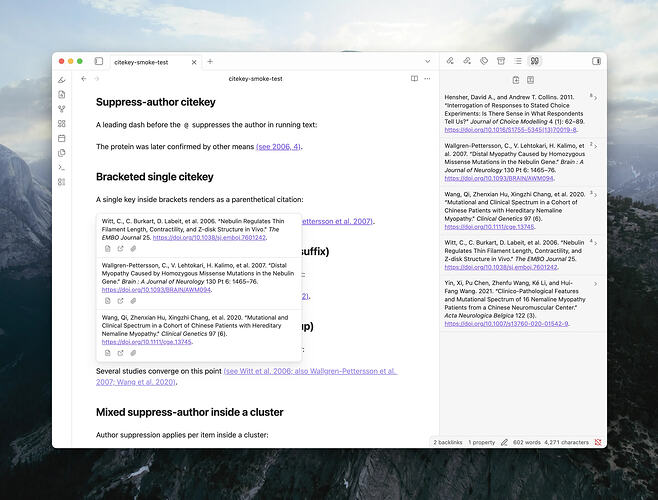Open the tags tab in right sidebar
Image resolution: width=658 pixels, height=500 pixels.
click(x=484, y=61)
